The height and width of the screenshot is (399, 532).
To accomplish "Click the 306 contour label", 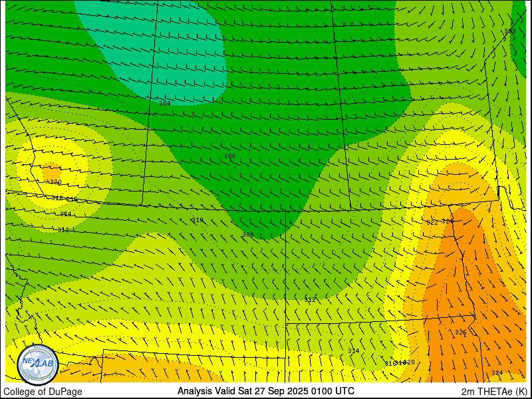I will [x=230, y=156].
